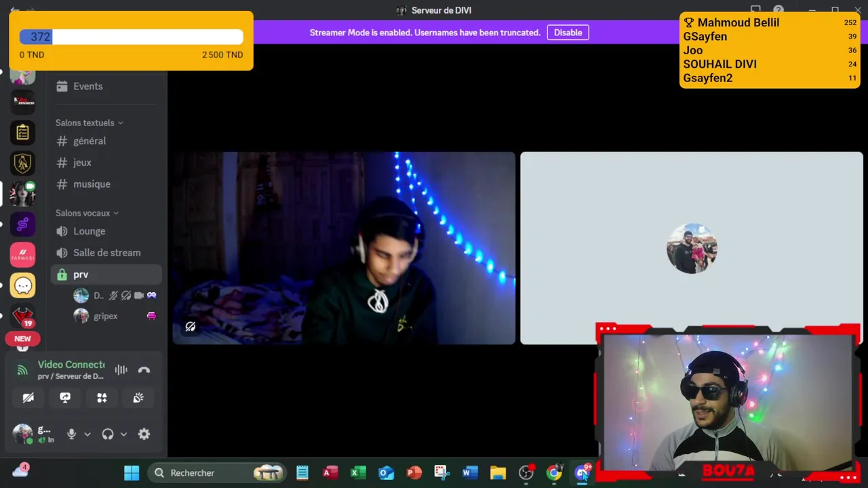
Task: Toggle noise suppression waveform icon
Action: tap(121, 370)
